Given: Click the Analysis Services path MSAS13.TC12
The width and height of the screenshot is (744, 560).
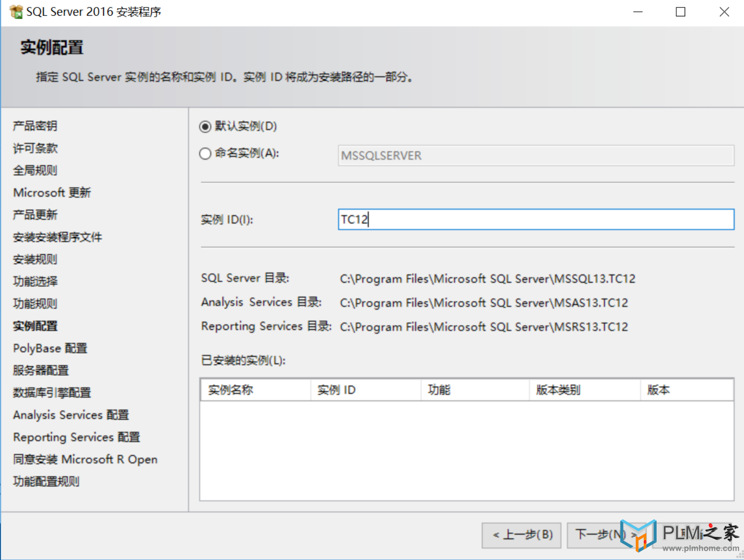Looking at the screenshot, I should (x=484, y=303).
